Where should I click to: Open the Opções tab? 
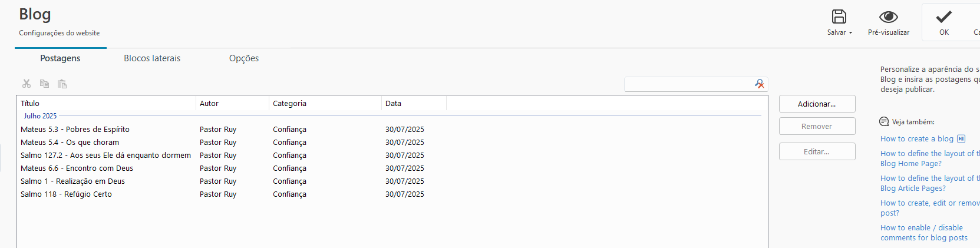pos(244,58)
